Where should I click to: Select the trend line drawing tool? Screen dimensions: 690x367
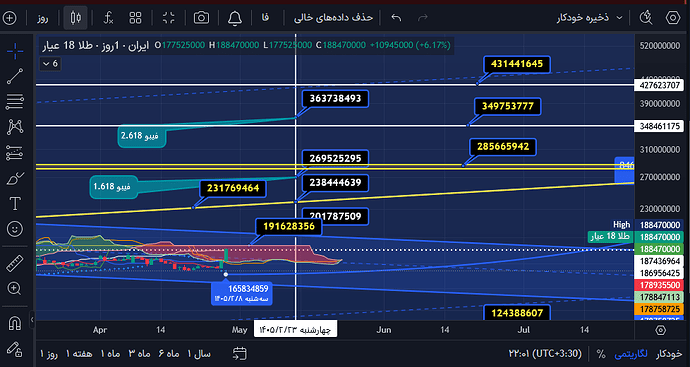[15, 77]
